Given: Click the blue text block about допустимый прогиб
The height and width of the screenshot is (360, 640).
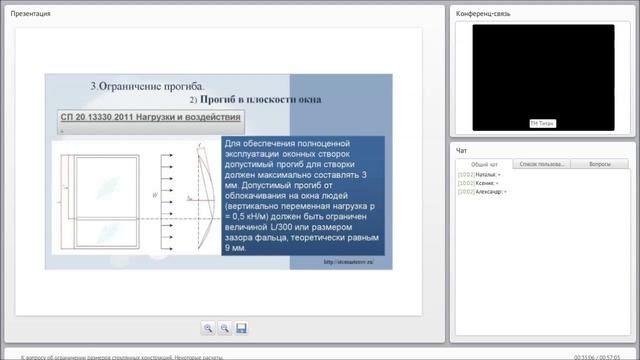Looking at the screenshot, I should (303, 196).
